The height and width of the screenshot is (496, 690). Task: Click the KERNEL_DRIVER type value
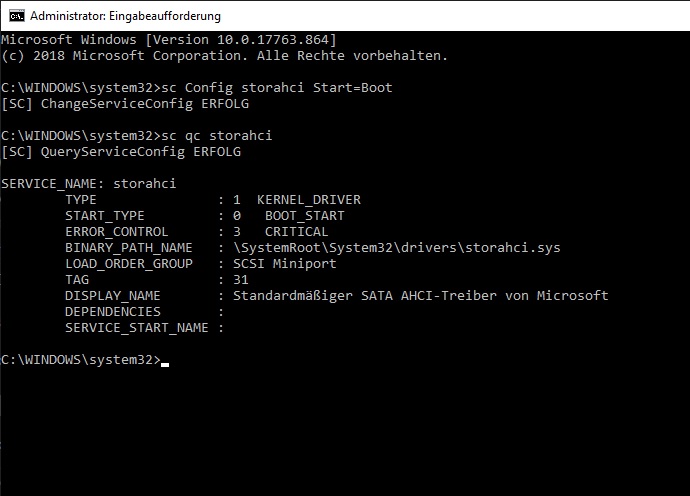309,200
